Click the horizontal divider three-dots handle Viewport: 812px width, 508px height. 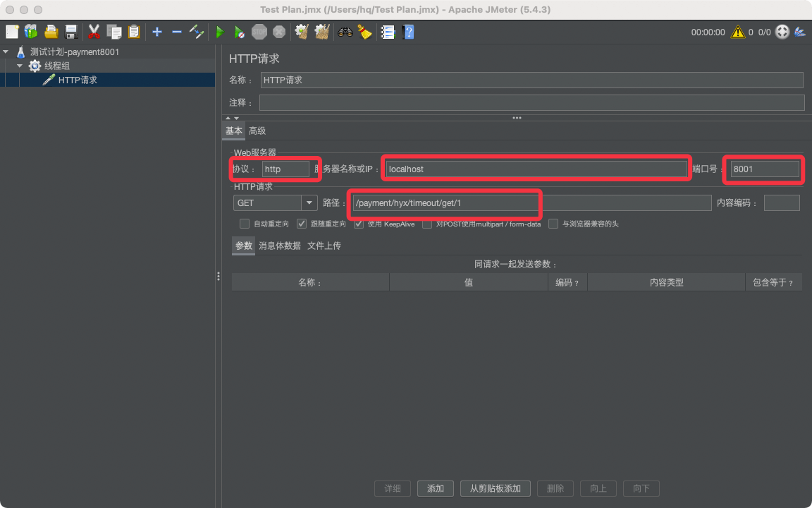click(517, 119)
